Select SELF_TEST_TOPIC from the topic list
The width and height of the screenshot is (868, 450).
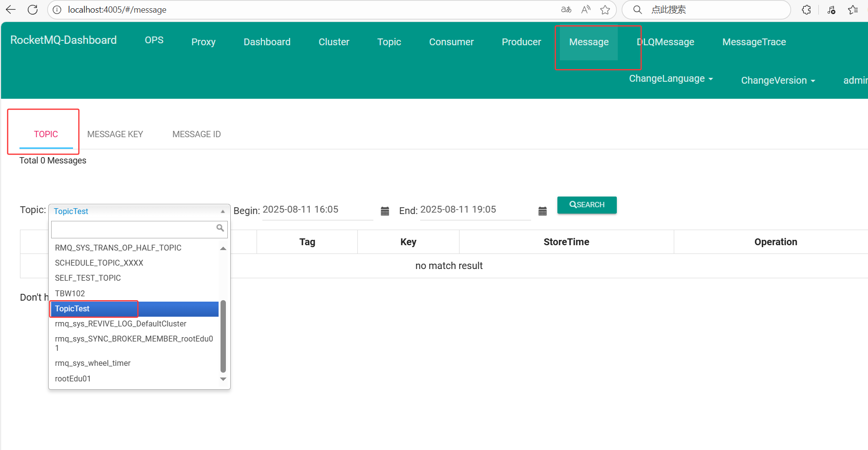[88, 278]
